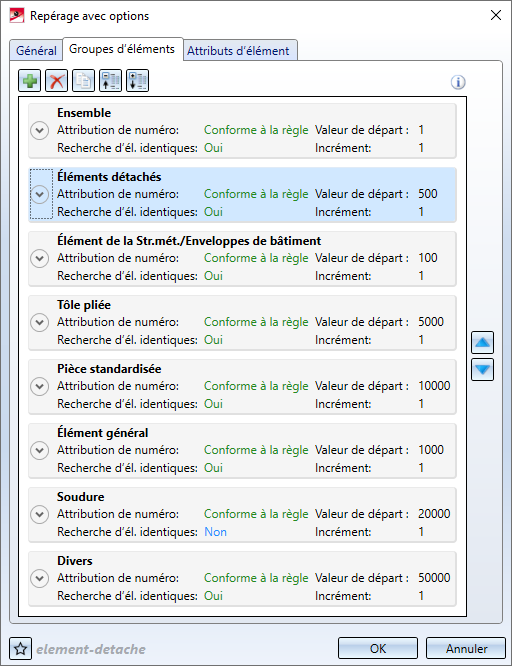This screenshot has height=666, width=512.
Task: Select Élément de la Str.mét./Enveloppes de bâtiment title
Action: coord(189,241)
